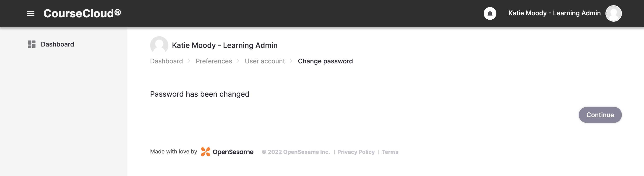Open the hamburger navigation menu

[x=31, y=13]
